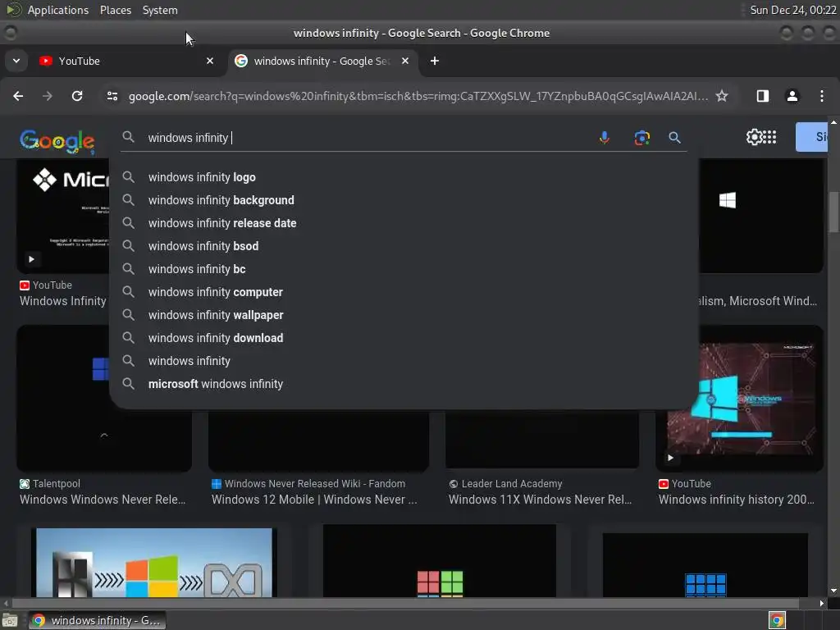Open the Google apps grid
Image resolution: width=840 pixels, height=630 pixels.
(x=769, y=137)
